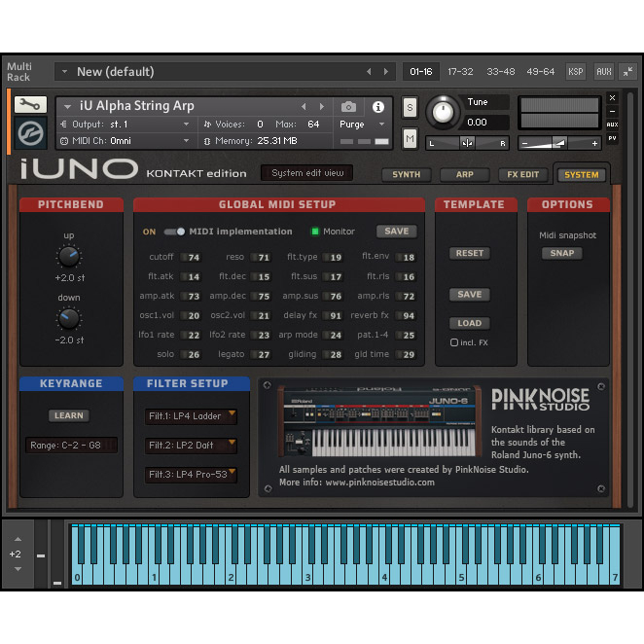Click the Range C-2 - G8 field
This screenshot has width=644, height=644.
tap(71, 446)
